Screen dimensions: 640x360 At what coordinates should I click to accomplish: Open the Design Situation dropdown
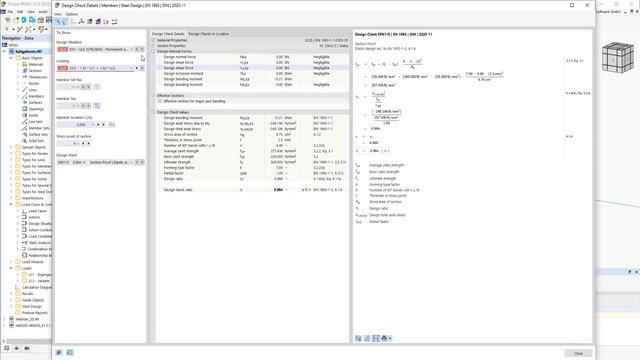pos(131,49)
